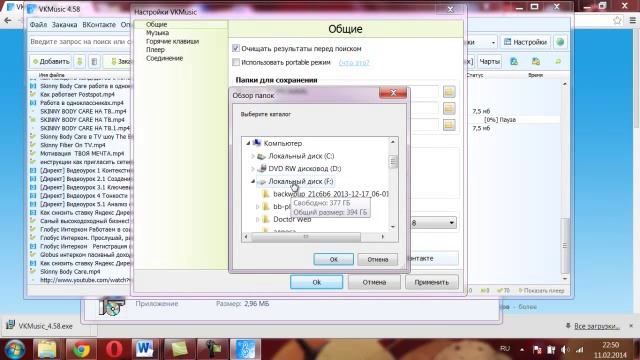
Task: Click Чарты button
Action: click(489, 62)
